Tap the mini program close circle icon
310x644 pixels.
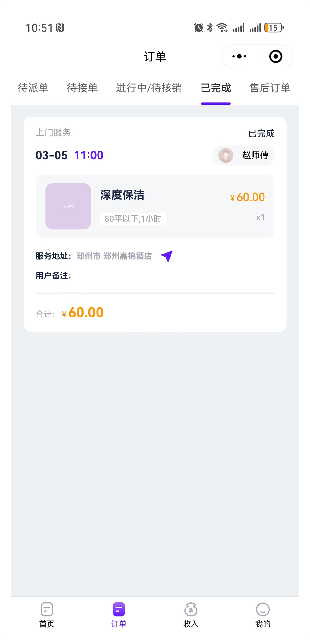275,57
